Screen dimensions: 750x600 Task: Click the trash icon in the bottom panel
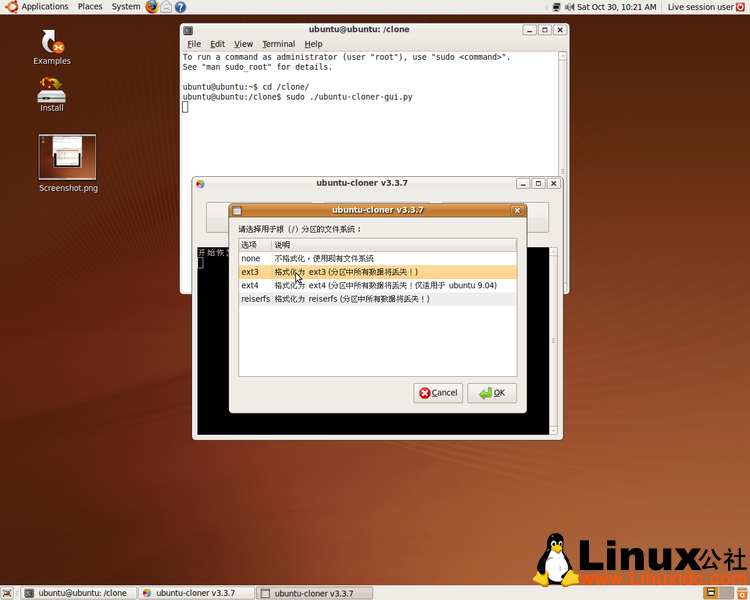pyautogui.click(x=742, y=593)
